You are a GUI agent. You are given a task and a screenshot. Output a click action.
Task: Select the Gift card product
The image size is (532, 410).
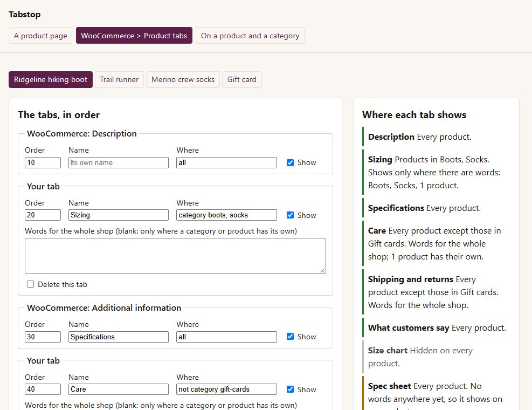pos(242,79)
